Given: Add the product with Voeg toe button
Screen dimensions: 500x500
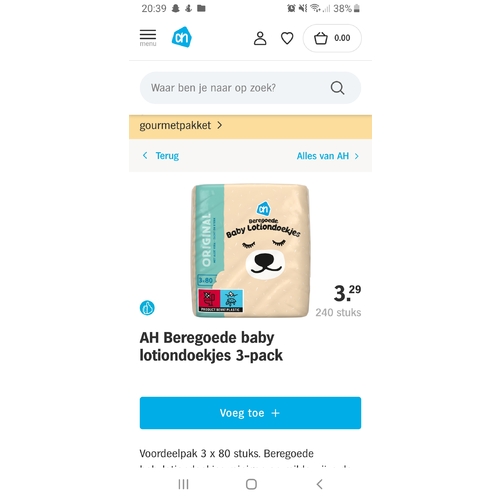Looking at the screenshot, I should tap(250, 413).
